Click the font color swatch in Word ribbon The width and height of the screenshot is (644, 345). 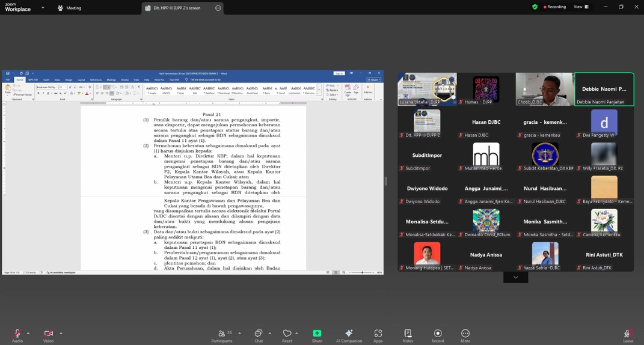pos(87,93)
